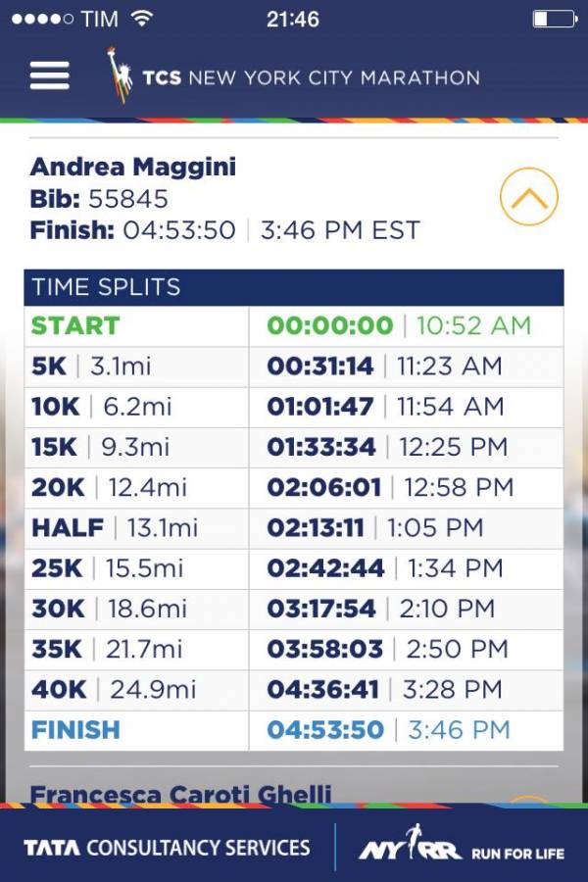Screen dimensions: 588x882
Task: Tap the 21:46 clock in the status bar
Action: click(293, 20)
